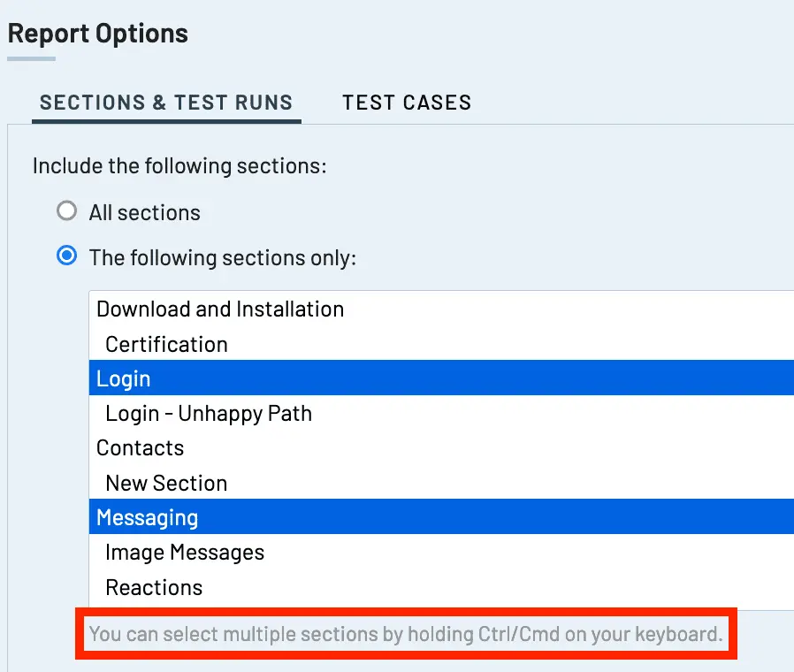Click the Report Options heading
Viewport: 794px width, 672px height.
[98, 34]
